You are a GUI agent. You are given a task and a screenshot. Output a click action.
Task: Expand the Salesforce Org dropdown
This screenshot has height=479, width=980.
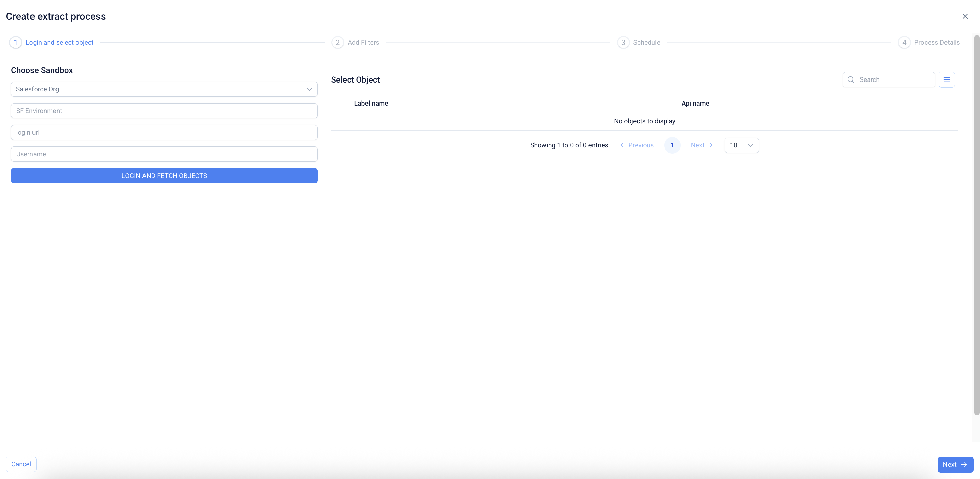(164, 89)
